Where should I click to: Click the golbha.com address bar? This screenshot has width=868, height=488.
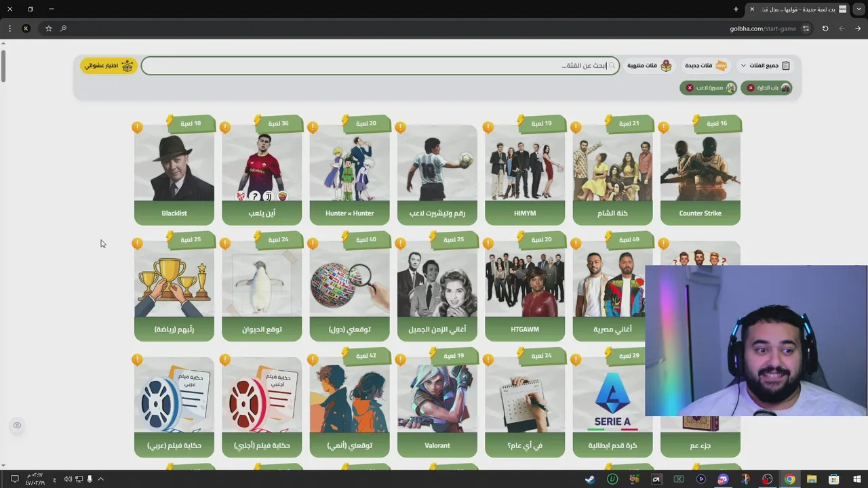pos(764,28)
